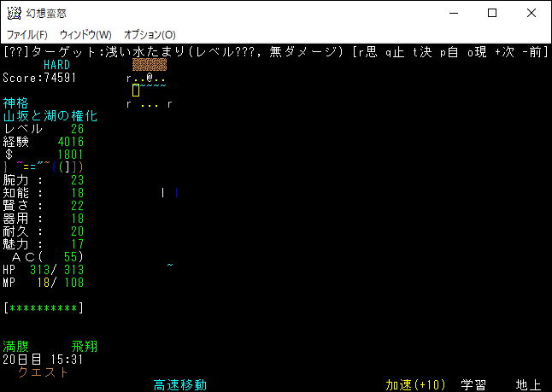
Task: Click the Score:74591 text
Action: click(x=39, y=78)
